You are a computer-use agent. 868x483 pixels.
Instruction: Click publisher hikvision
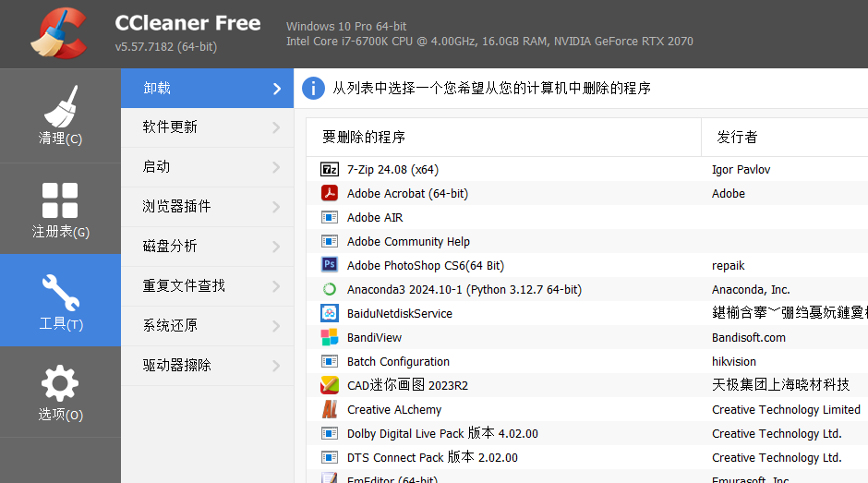tap(733, 362)
